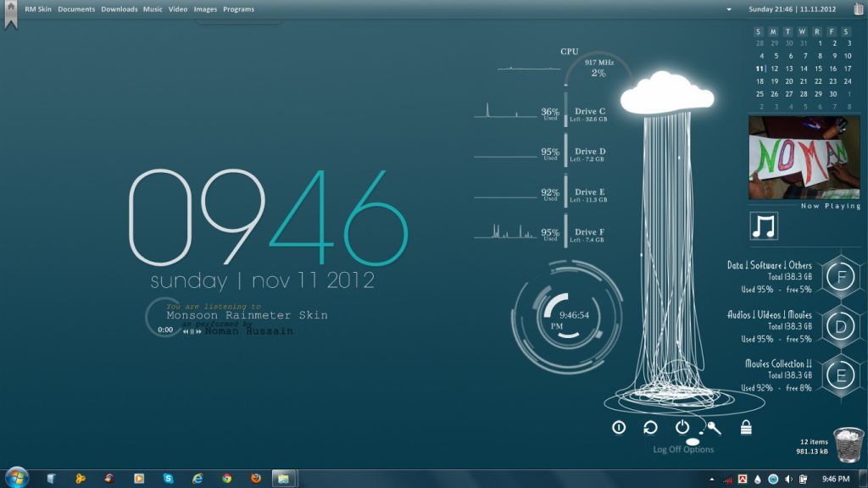The width and height of the screenshot is (868, 488).
Task: Click the red-white square tray icon
Action: 743,480
